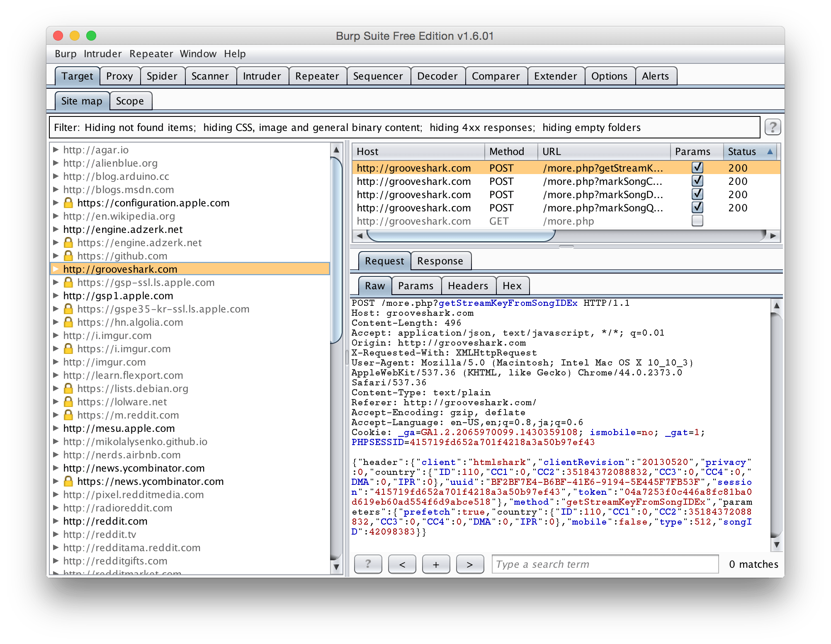Expand the http://gsp1.apple.com node
This screenshot has width=831, height=644.
click(56, 295)
